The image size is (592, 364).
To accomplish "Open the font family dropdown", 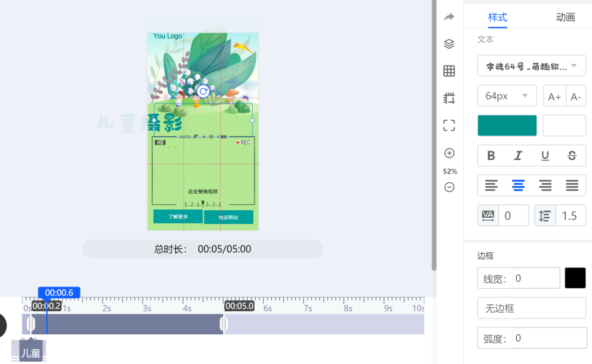I will pos(532,66).
